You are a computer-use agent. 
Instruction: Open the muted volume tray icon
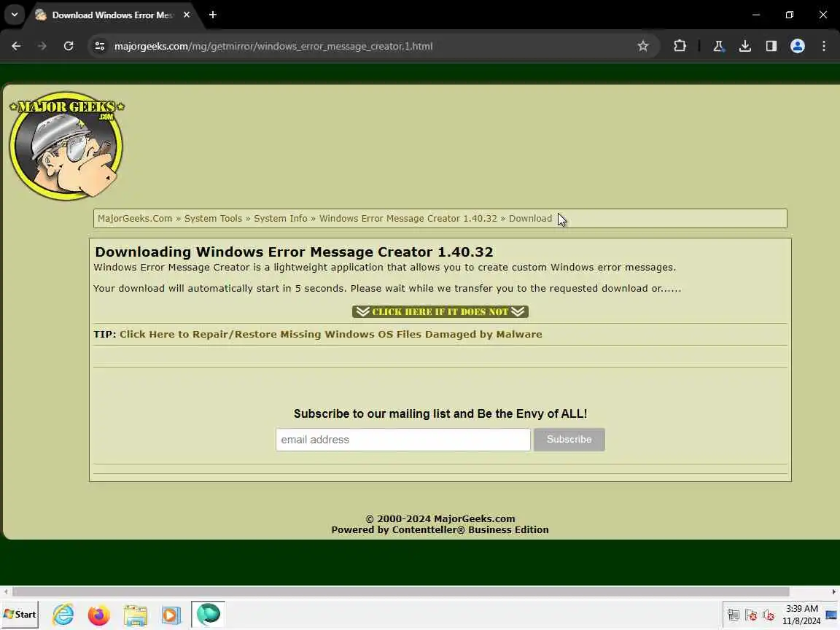point(769,615)
